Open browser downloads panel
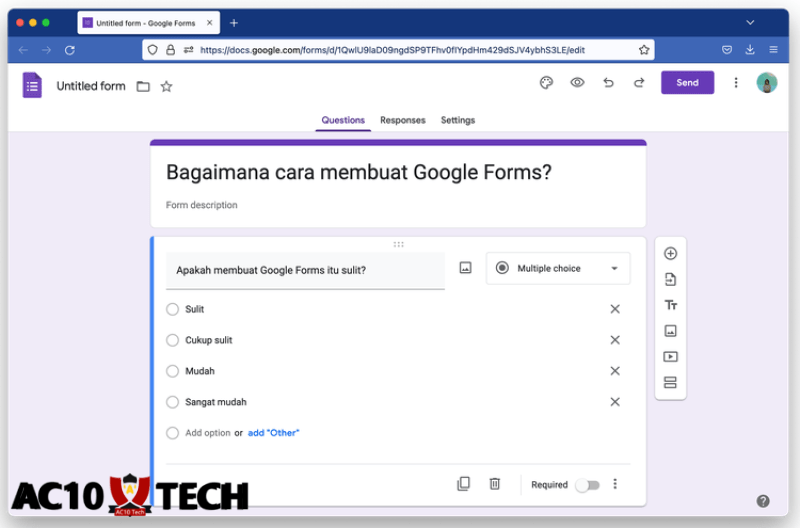800x528 pixels. point(750,49)
